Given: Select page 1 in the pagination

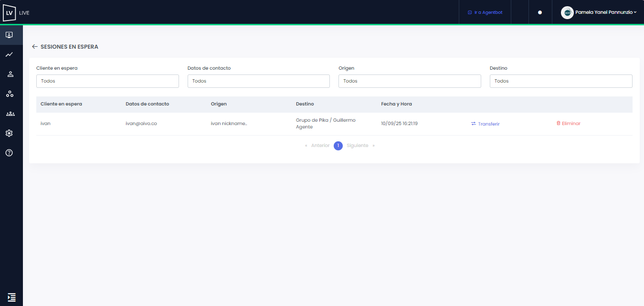Looking at the screenshot, I should [x=338, y=146].
